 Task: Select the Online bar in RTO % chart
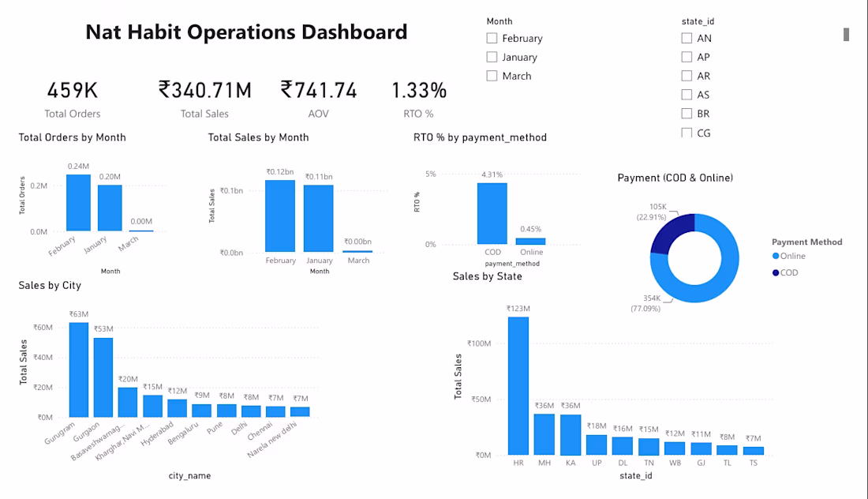point(530,241)
